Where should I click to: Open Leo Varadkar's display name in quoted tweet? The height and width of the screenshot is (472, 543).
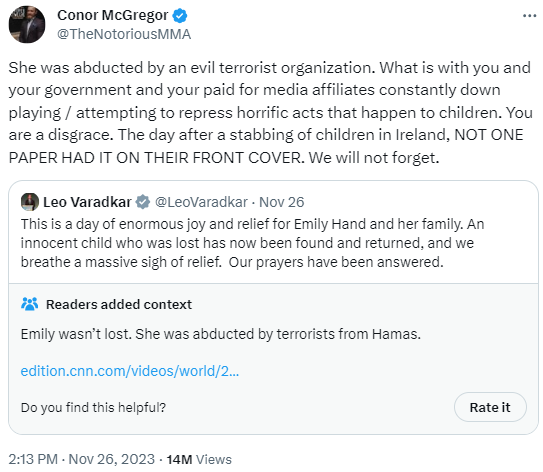(x=87, y=202)
